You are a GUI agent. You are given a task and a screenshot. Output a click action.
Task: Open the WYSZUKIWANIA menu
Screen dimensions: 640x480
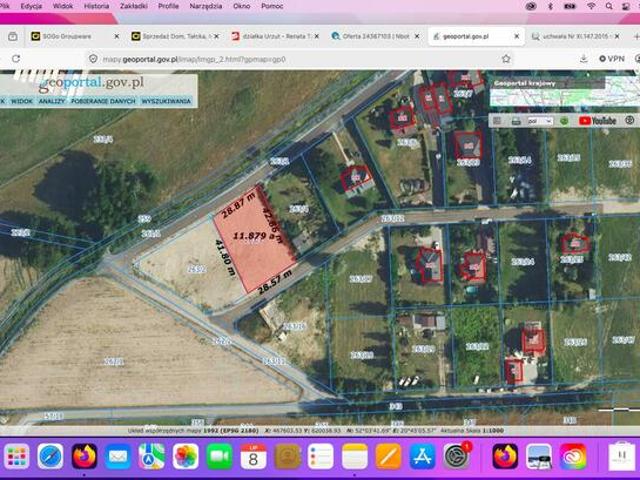[x=166, y=101]
